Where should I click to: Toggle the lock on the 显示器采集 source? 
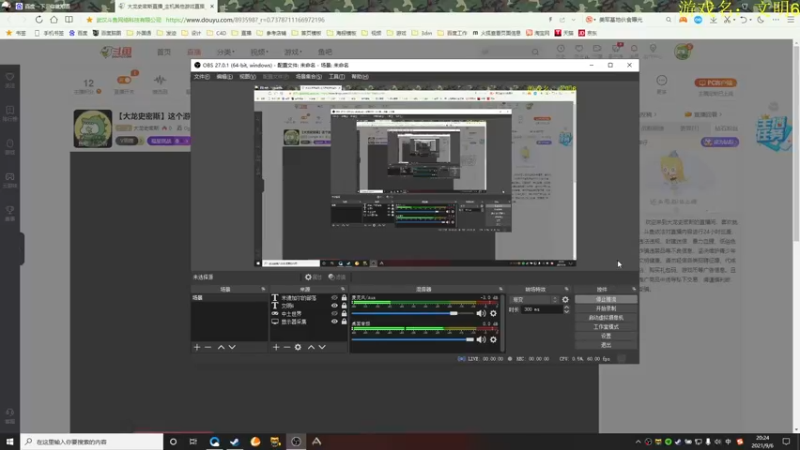pos(344,321)
